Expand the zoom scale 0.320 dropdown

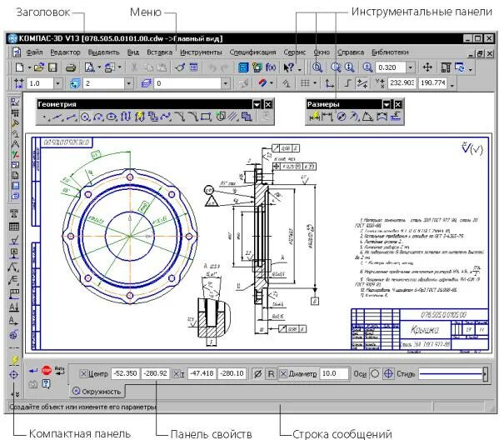pos(410,67)
